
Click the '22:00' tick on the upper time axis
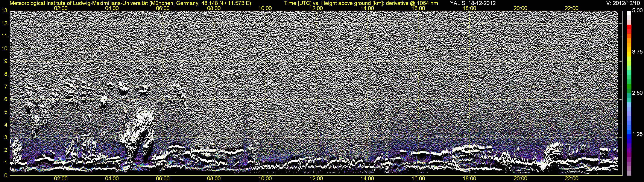pyautogui.click(x=571, y=8)
